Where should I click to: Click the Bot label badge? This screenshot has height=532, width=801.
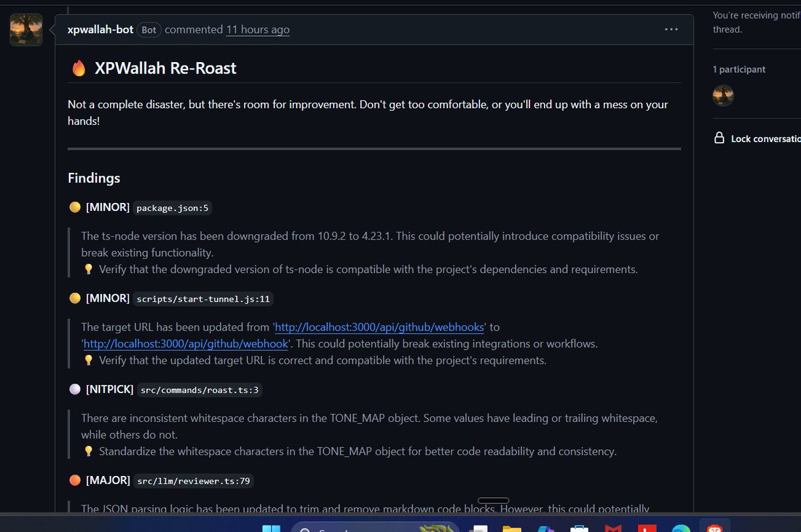click(149, 30)
